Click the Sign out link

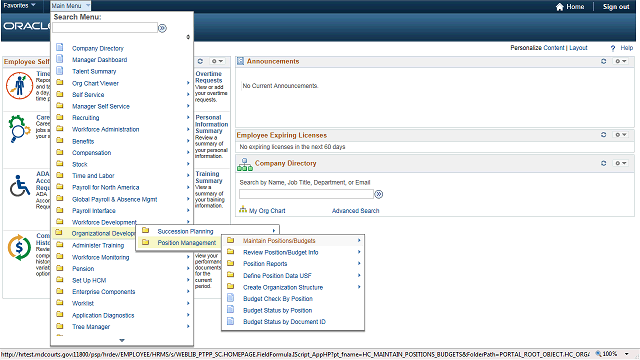coord(616,7)
